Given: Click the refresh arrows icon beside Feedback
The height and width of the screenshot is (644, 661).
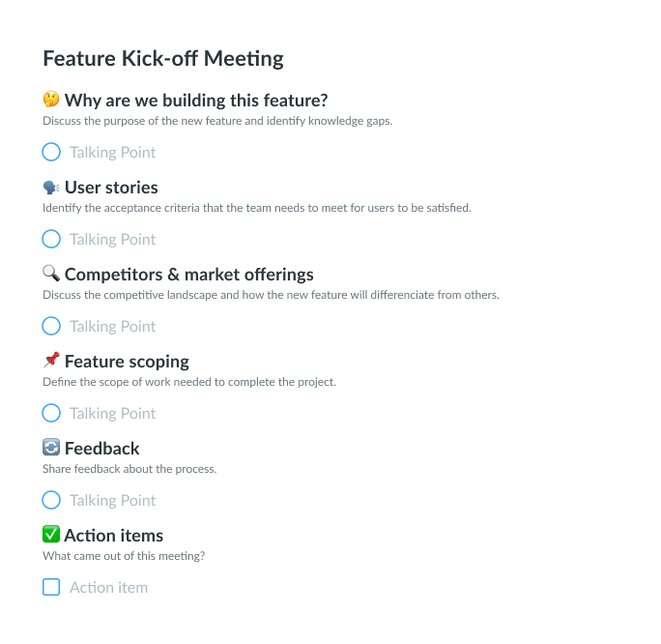Looking at the screenshot, I should pos(51,448).
